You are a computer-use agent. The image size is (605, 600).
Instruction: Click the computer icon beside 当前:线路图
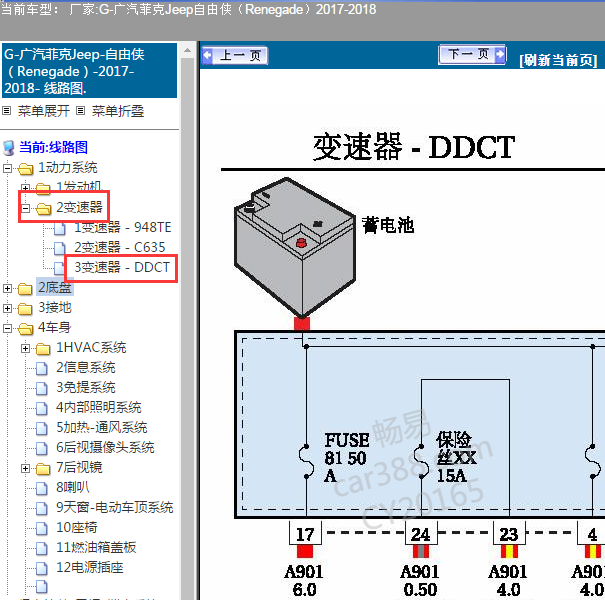9,147
